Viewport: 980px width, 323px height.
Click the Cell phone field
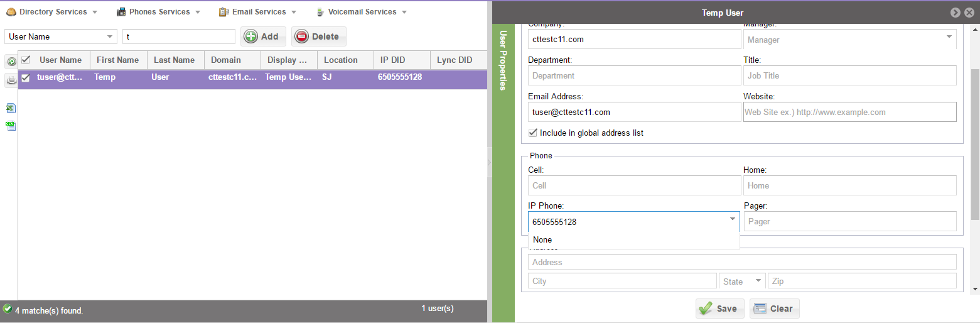pyautogui.click(x=635, y=185)
